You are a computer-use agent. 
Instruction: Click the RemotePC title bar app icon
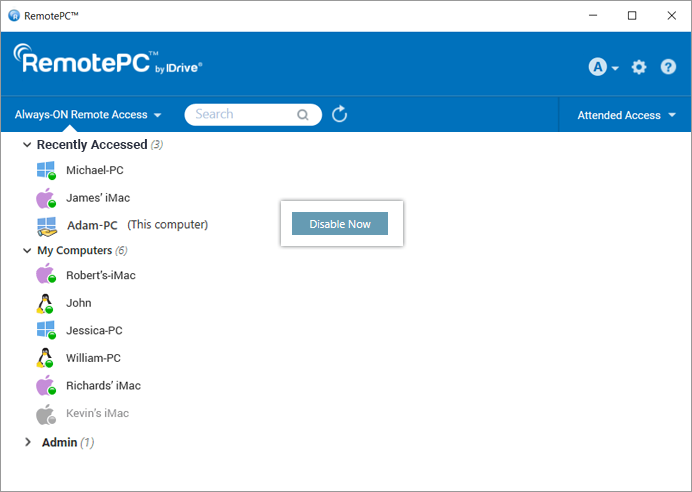point(14,16)
